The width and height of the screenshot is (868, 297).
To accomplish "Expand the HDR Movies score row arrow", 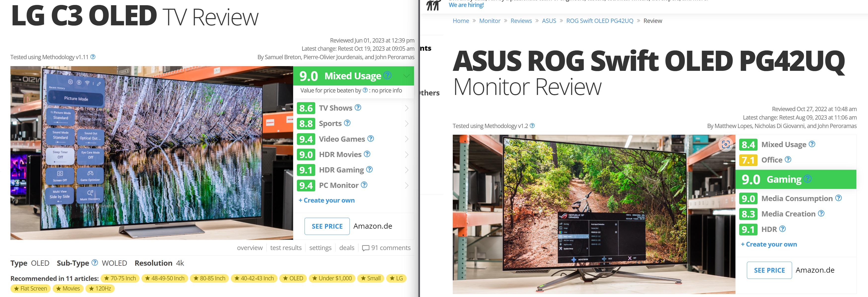I will click(x=407, y=155).
